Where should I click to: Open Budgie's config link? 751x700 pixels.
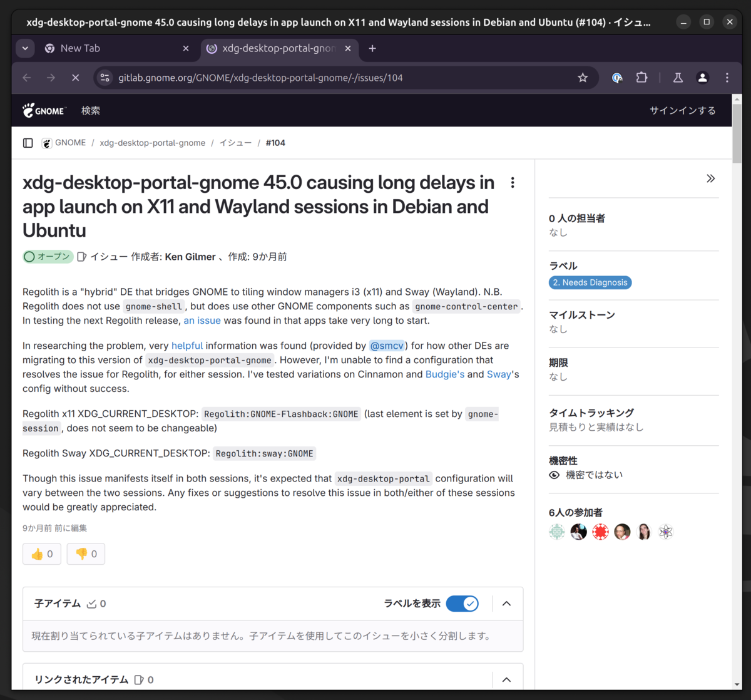coord(445,374)
